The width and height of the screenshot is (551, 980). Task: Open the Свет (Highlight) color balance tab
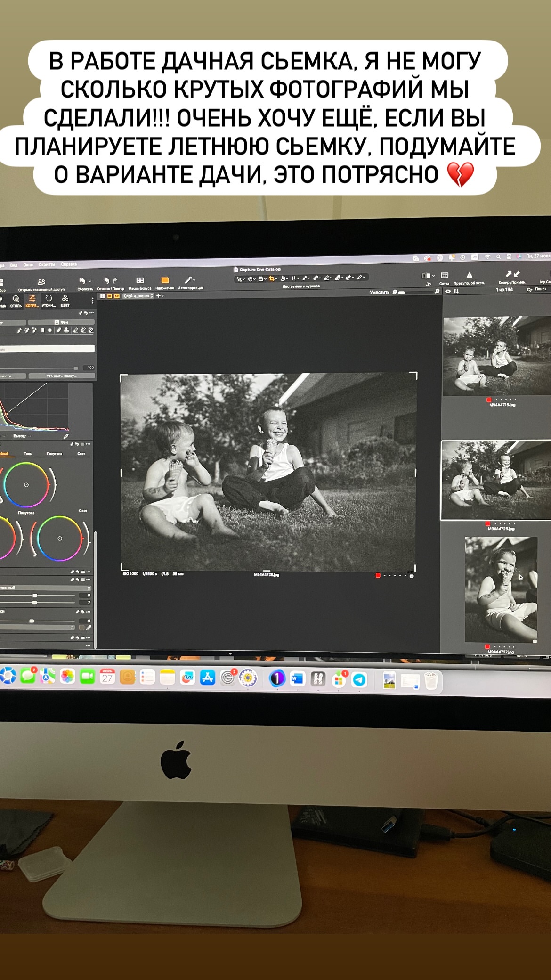(x=81, y=453)
